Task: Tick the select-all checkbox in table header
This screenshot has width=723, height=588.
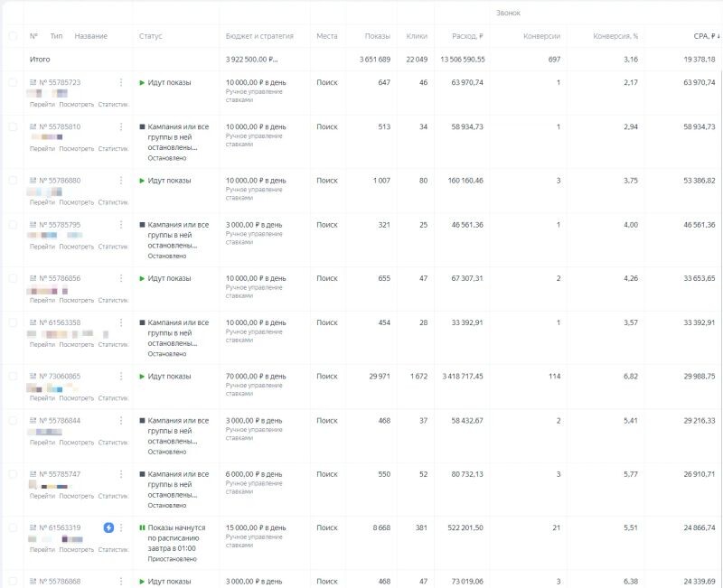Action: pos(13,36)
